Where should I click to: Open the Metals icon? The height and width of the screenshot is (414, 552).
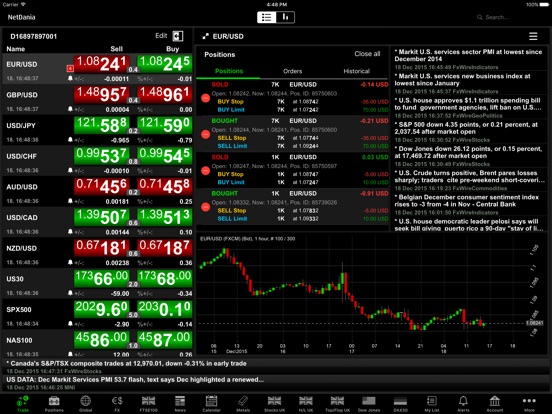[x=243, y=403]
